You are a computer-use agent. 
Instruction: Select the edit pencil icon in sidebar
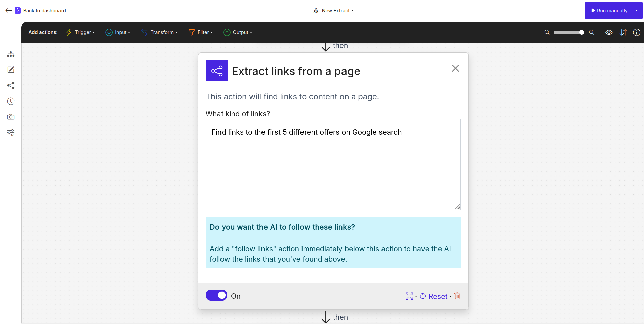pos(11,70)
